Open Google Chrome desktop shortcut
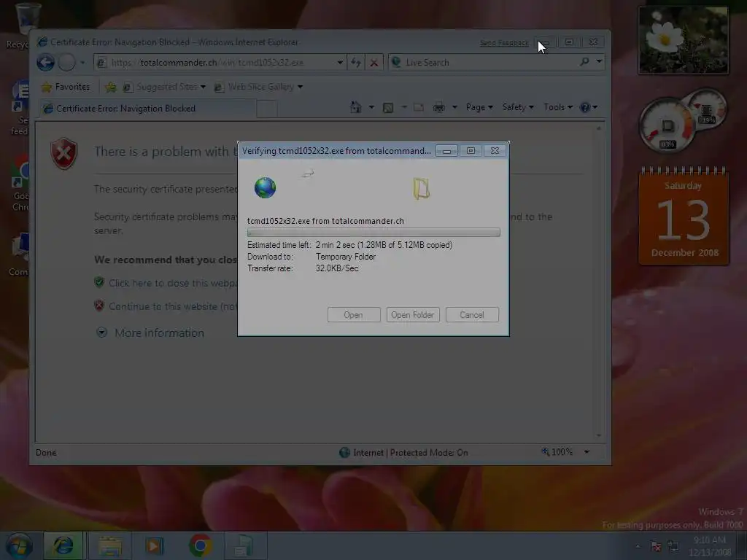The image size is (747, 560). pyautogui.click(x=20, y=183)
